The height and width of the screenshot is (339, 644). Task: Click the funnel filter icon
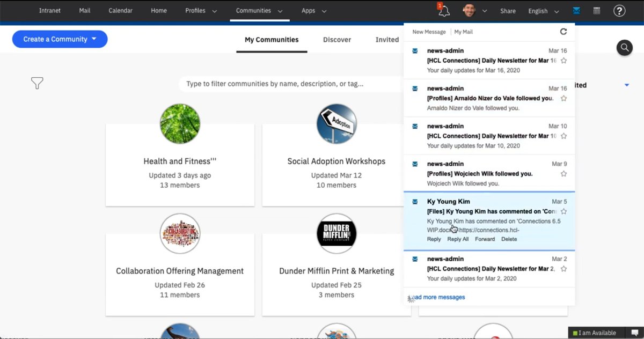37,83
